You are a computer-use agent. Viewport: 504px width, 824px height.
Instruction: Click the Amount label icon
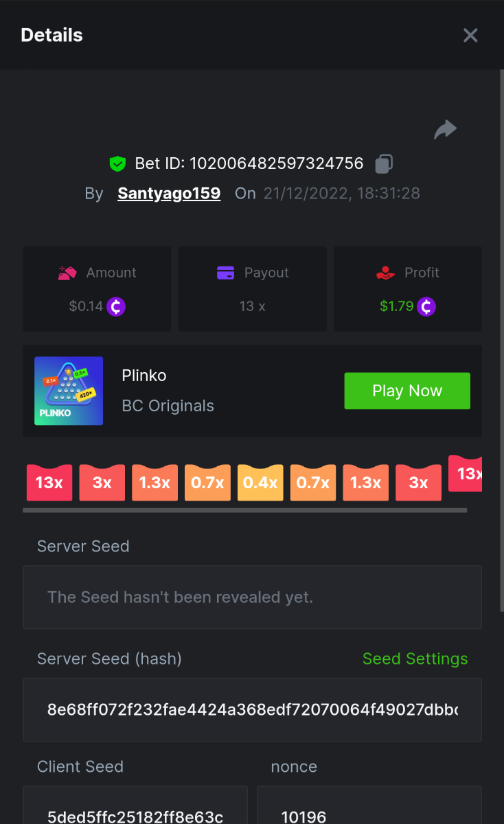pyautogui.click(x=67, y=273)
